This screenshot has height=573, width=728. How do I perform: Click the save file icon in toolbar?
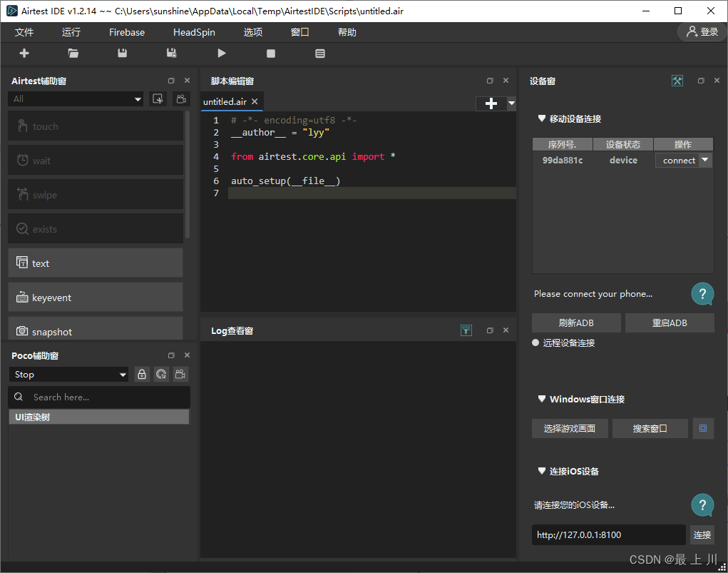point(123,54)
